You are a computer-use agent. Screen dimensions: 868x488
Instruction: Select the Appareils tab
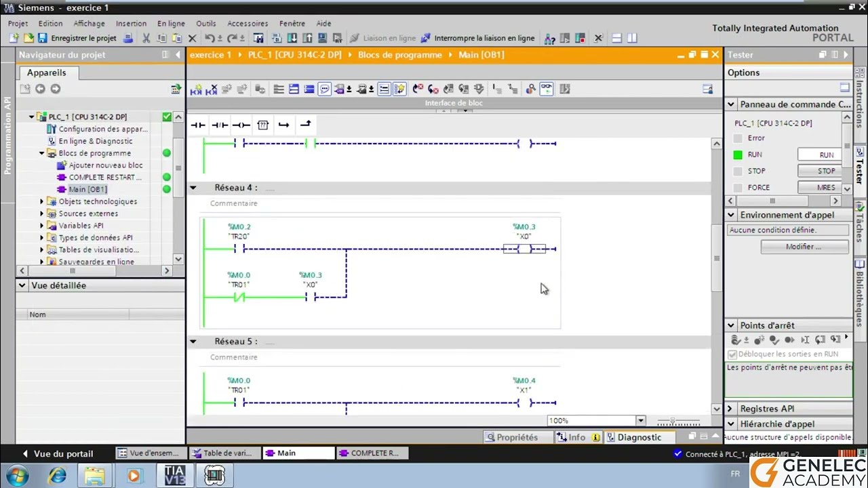tap(47, 73)
